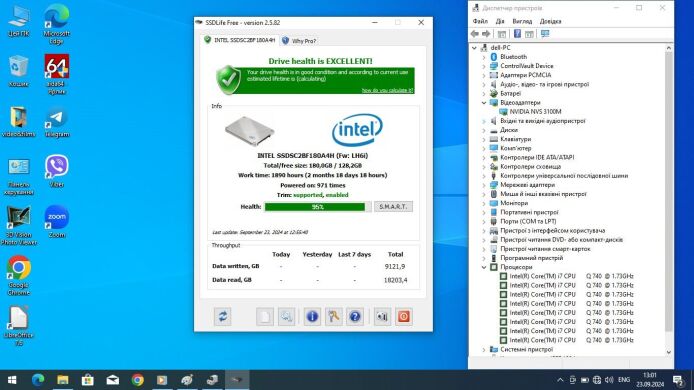Select Контролери IDE ATA/ATAPI entry
694x390 pixels.
click(537, 157)
